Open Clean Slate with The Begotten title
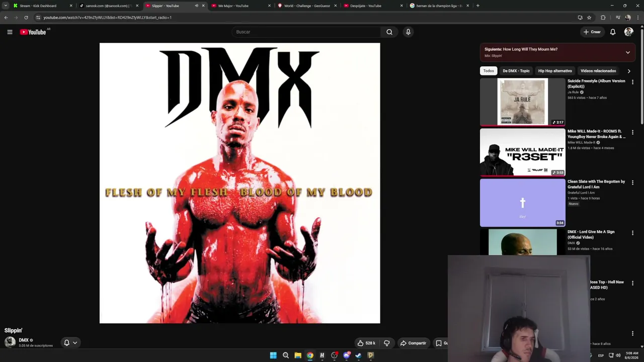Viewport: 644px width, 362px height. [x=596, y=184]
